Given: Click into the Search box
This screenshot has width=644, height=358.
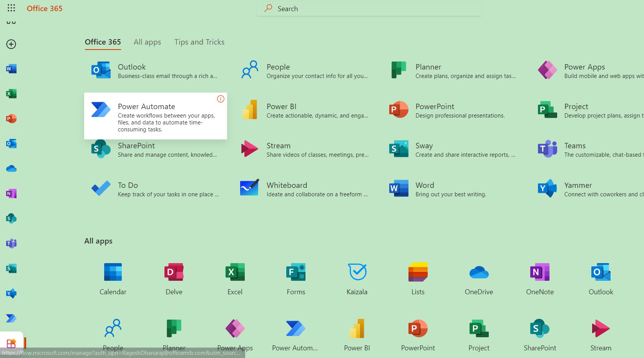Looking at the screenshot, I should point(369,8).
